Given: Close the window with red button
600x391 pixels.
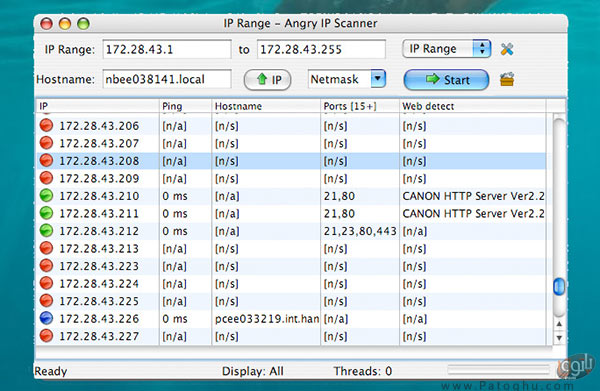Looking at the screenshot, I should click(x=47, y=24).
